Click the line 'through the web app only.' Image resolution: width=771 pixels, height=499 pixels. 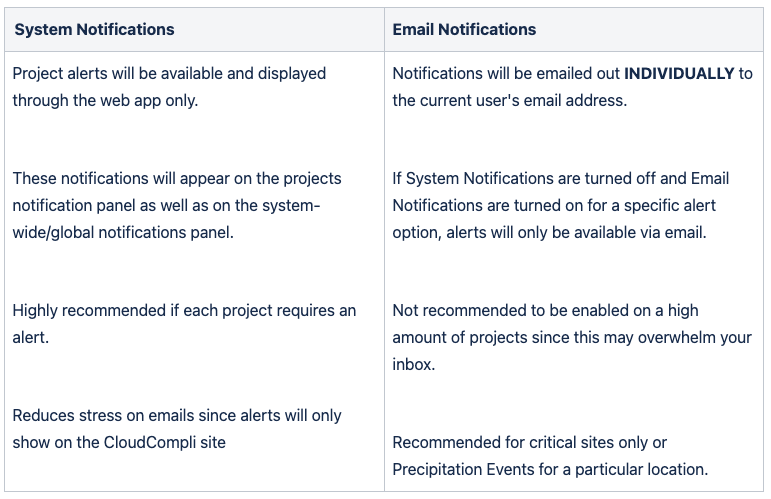(105, 100)
